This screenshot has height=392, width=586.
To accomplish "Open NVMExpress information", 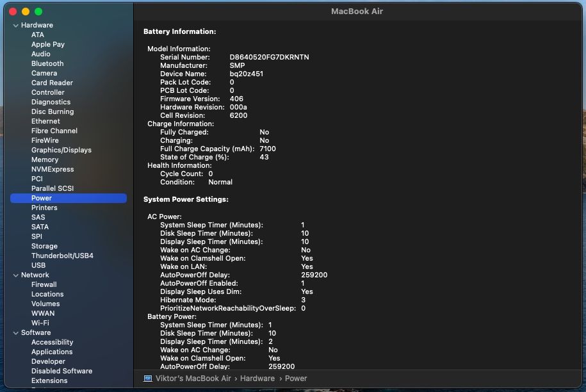I will point(53,169).
